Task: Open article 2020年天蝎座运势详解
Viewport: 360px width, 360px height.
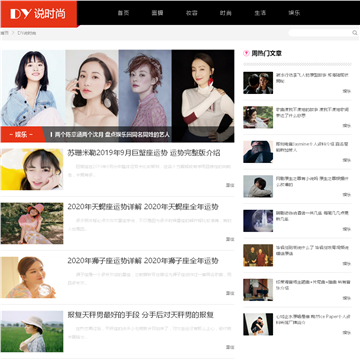Action: [x=143, y=207]
